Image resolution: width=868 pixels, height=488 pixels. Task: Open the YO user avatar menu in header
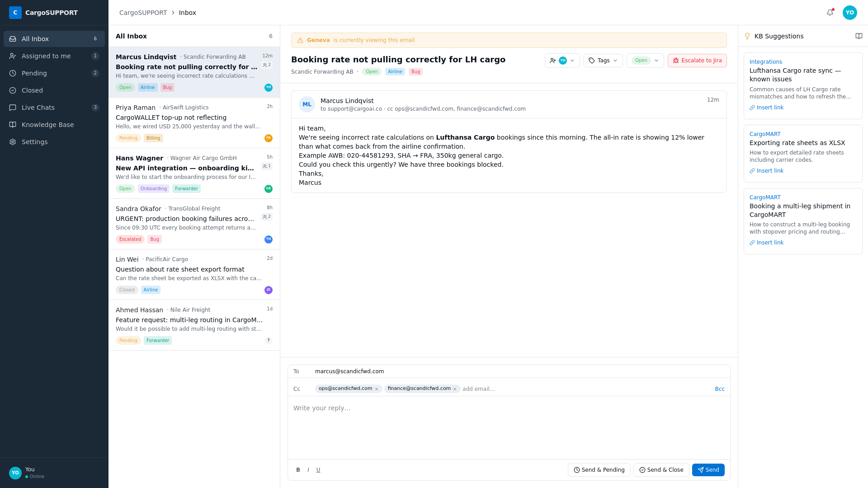point(850,13)
